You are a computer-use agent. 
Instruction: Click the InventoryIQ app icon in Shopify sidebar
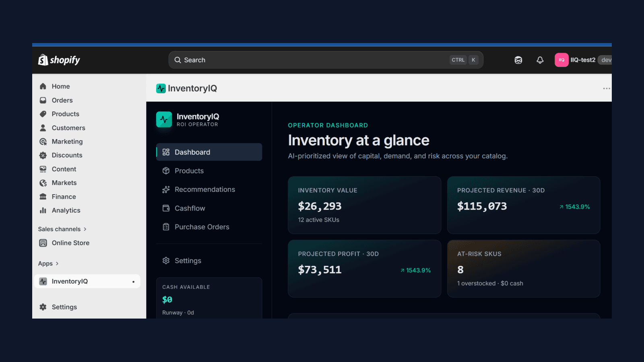[43, 282]
